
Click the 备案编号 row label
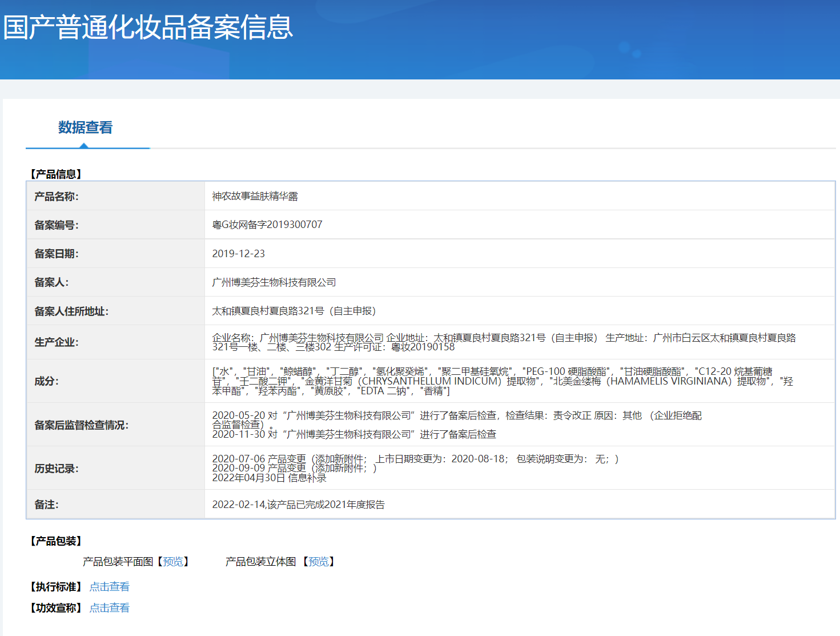point(57,225)
